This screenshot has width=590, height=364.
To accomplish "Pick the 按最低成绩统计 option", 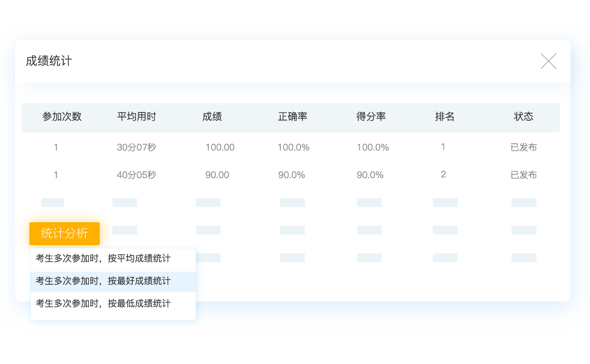I will (103, 304).
